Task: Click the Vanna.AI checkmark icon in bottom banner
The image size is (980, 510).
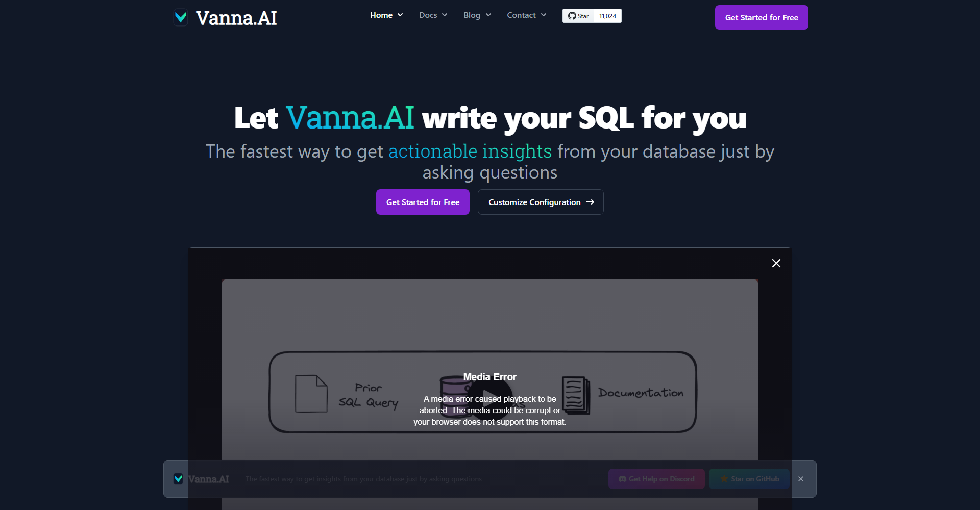Action: [x=178, y=478]
